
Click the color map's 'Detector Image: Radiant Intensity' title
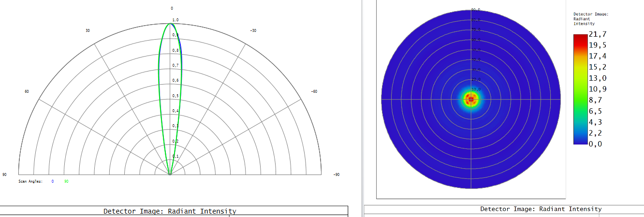pyautogui.click(x=541, y=209)
